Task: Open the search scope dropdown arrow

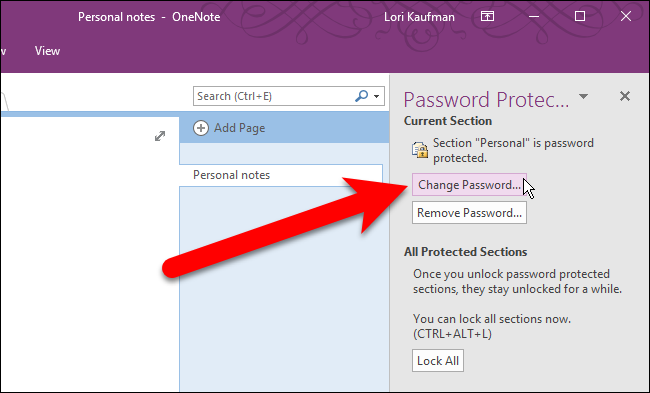Action: coord(376,96)
